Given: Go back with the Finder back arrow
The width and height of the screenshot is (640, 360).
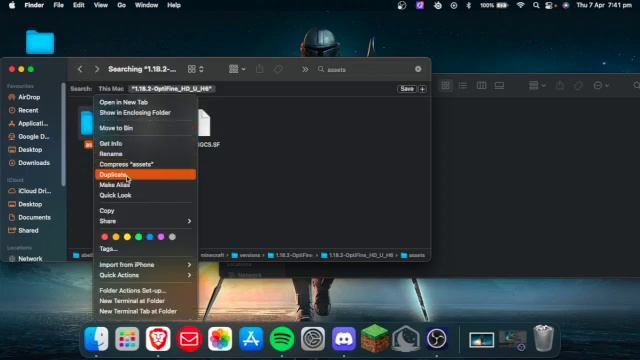Looking at the screenshot, I should (x=80, y=69).
